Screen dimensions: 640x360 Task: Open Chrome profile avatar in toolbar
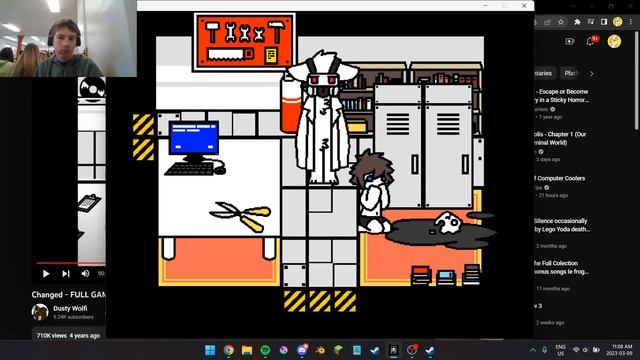(617, 22)
